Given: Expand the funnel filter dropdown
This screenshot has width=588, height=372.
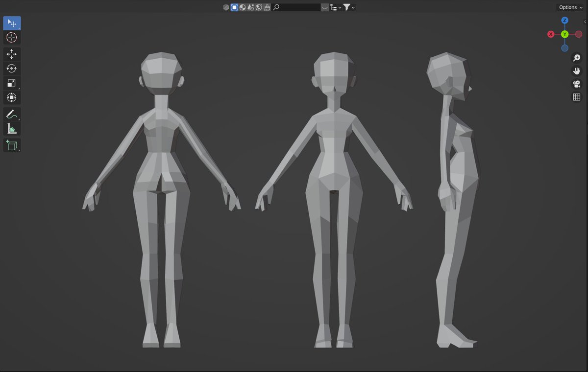Looking at the screenshot, I should [349, 7].
